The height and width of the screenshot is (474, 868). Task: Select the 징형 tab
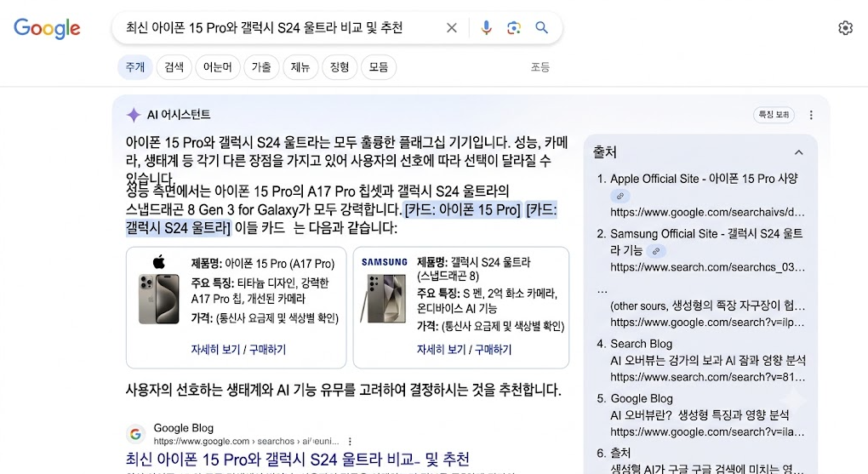pyautogui.click(x=340, y=67)
